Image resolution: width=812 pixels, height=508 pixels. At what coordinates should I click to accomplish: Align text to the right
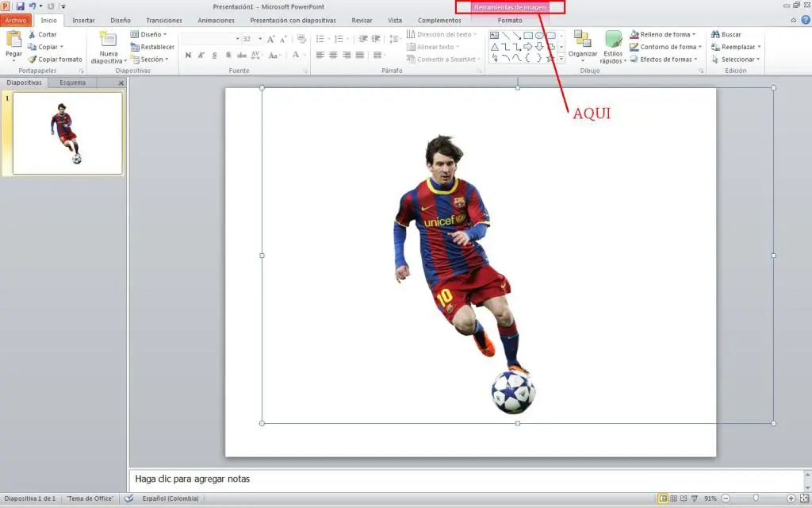click(347, 55)
